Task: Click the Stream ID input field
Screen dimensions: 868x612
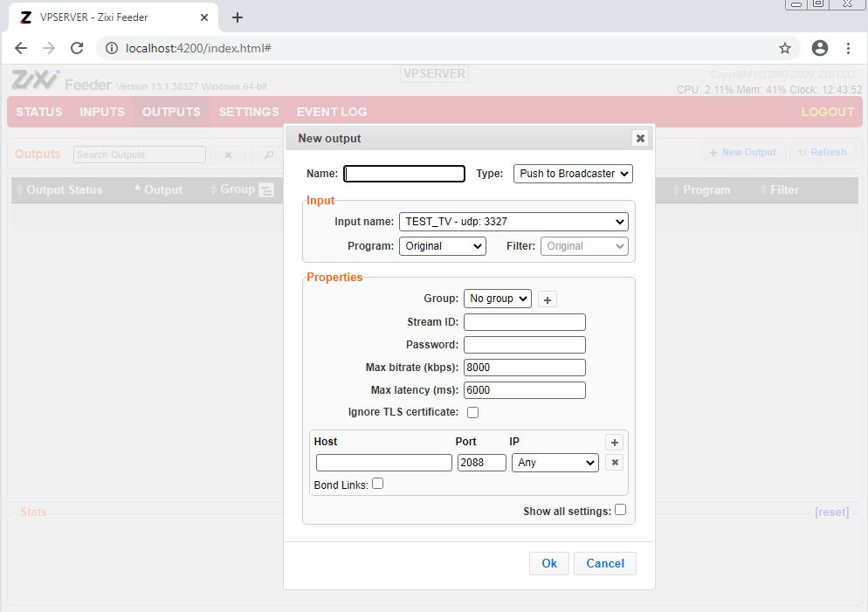Action: (x=524, y=322)
